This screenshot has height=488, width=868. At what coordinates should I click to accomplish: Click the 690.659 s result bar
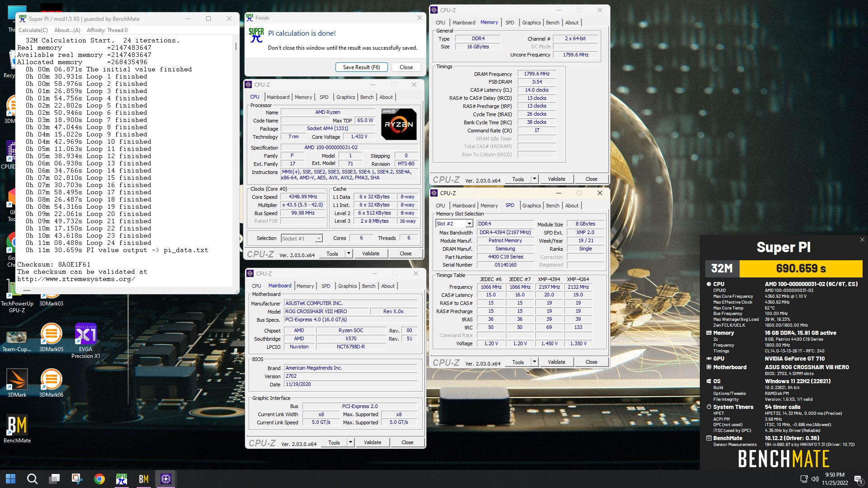[x=801, y=268]
